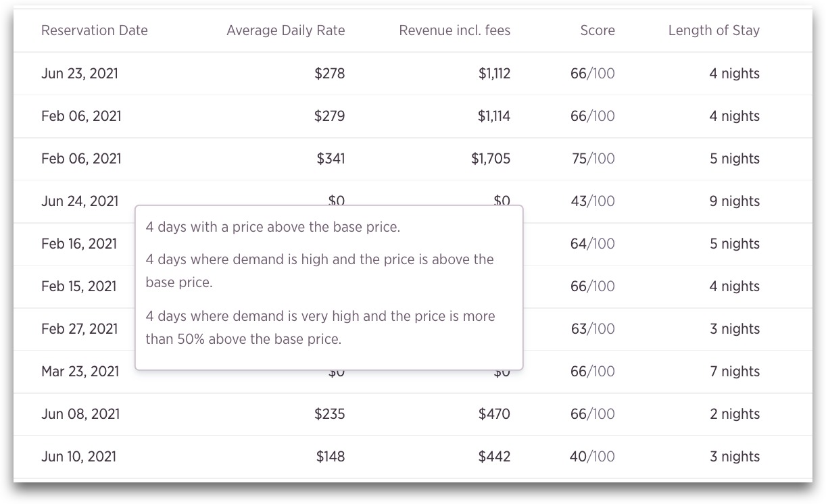Select the Jun 24, 2021 reservation date
Viewport: 826px width, 504px height.
click(x=80, y=201)
